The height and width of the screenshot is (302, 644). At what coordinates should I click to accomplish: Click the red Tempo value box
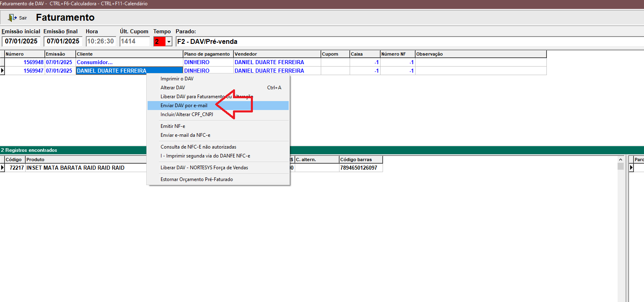click(159, 41)
